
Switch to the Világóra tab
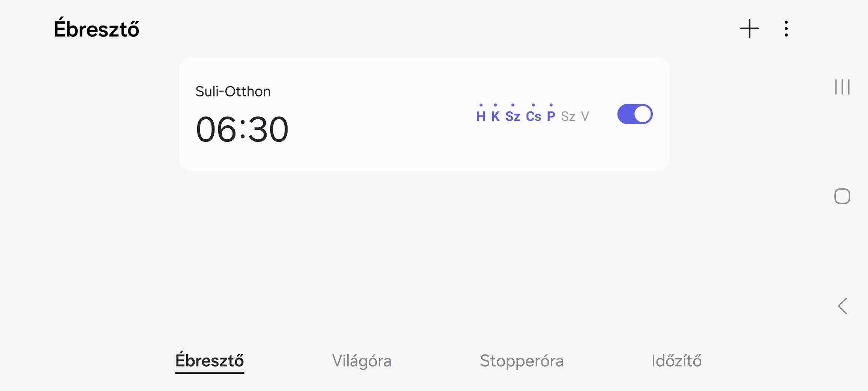pos(362,361)
